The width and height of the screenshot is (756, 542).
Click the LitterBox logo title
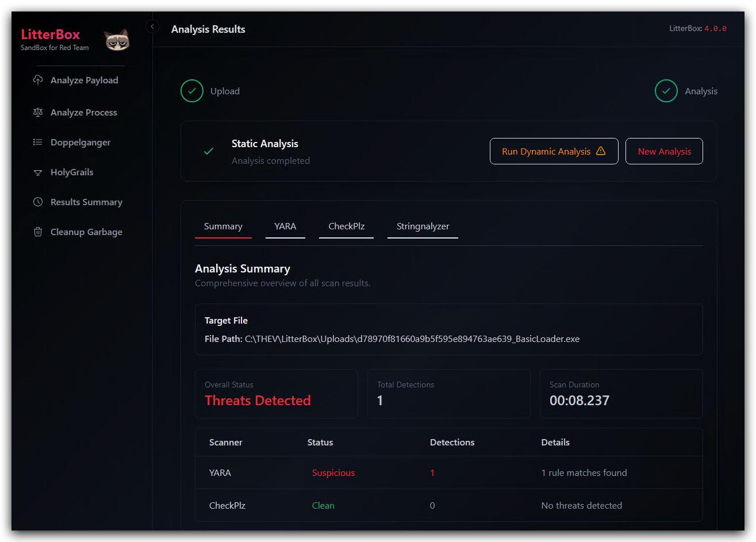click(x=51, y=34)
